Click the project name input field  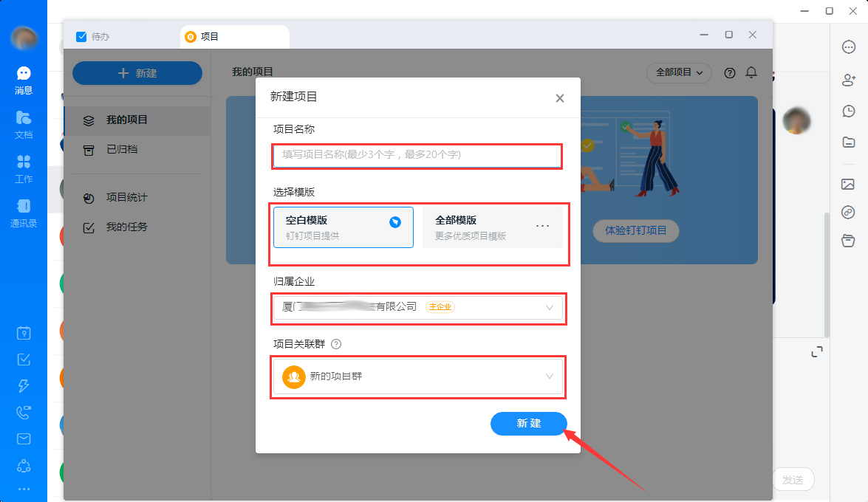pos(417,156)
